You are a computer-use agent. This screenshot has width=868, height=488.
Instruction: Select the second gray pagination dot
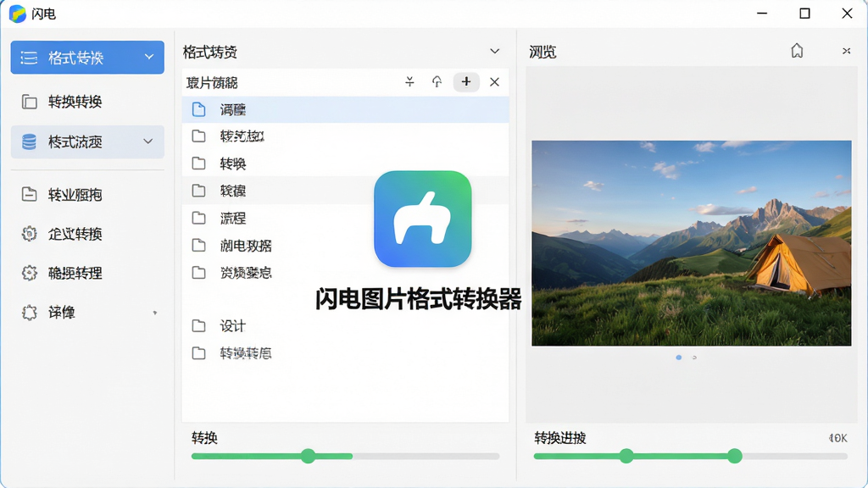(x=694, y=358)
